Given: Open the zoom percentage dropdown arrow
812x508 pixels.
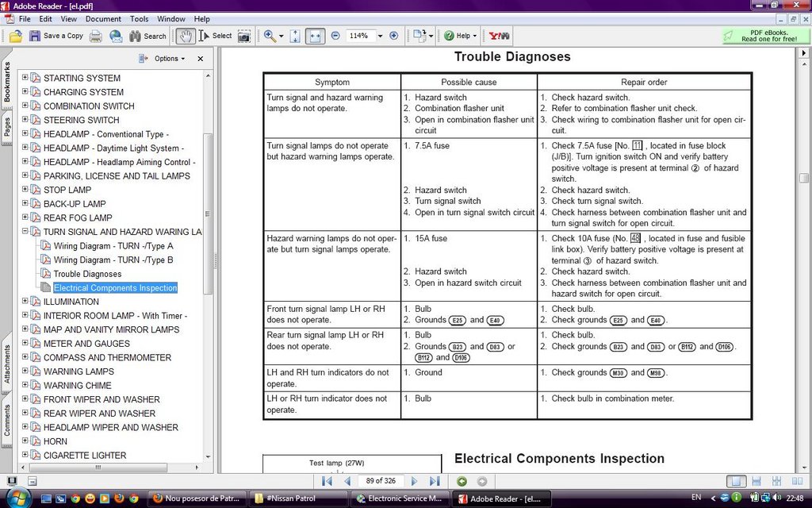Looking at the screenshot, I should tap(380, 36).
